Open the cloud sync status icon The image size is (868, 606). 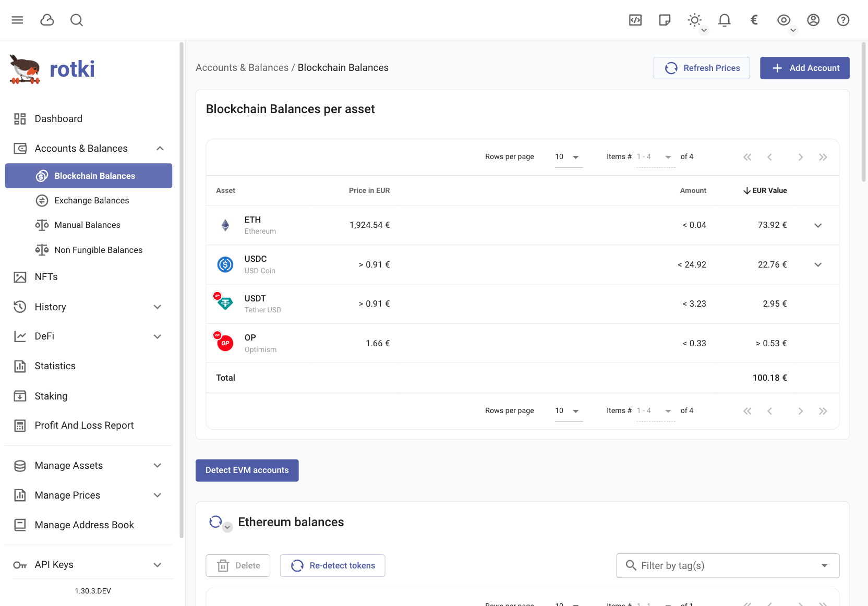pyautogui.click(x=47, y=20)
